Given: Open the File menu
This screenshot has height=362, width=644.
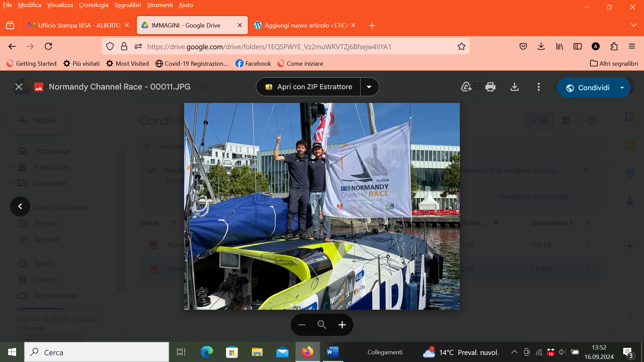Looking at the screenshot, I should (7, 5).
